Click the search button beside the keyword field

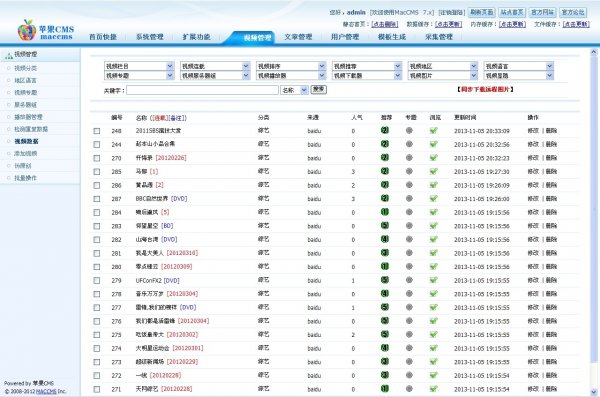click(x=318, y=90)
